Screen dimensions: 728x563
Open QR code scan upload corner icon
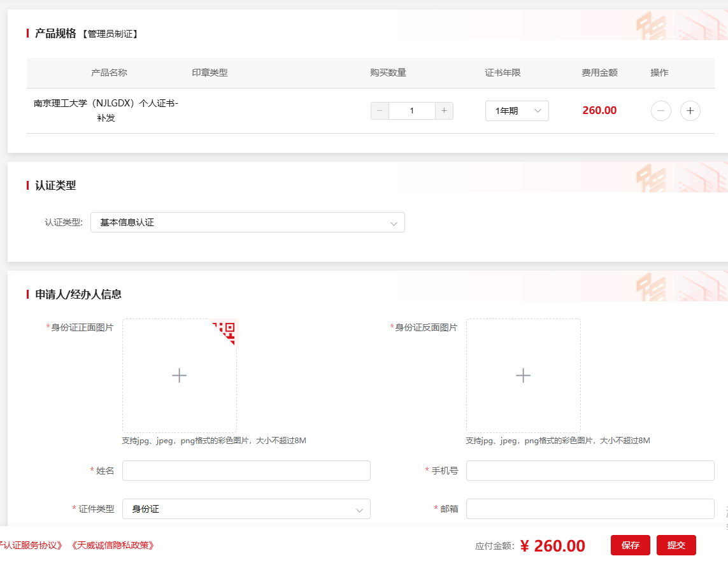point(227,329)
